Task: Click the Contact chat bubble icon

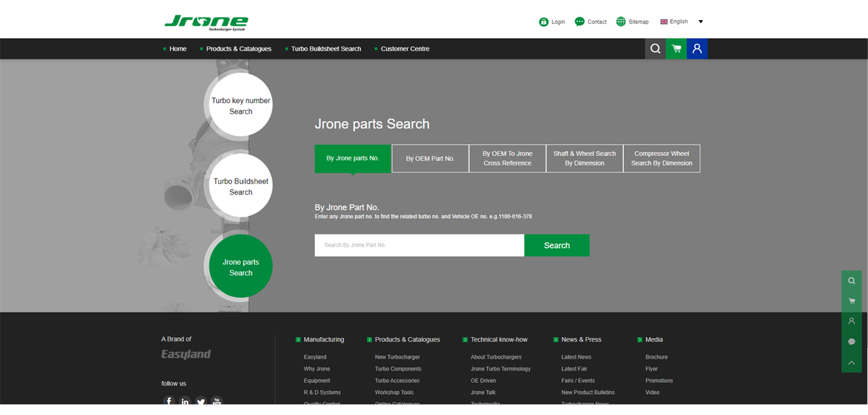Action: (580, 22)
